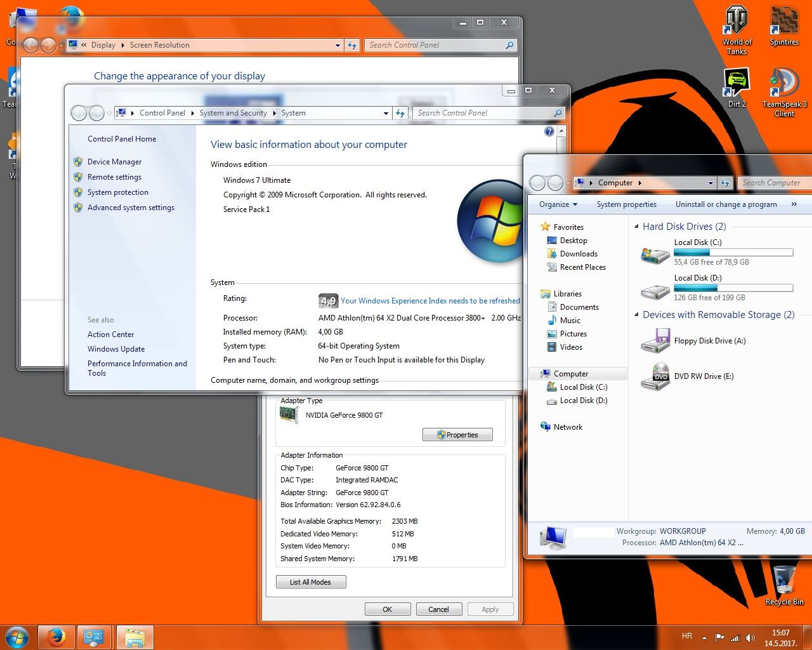The height and width of the screenshot is (650, 812).
Task: Click the Local Disk (D:) capacity bar
Action: pos(733,288)
